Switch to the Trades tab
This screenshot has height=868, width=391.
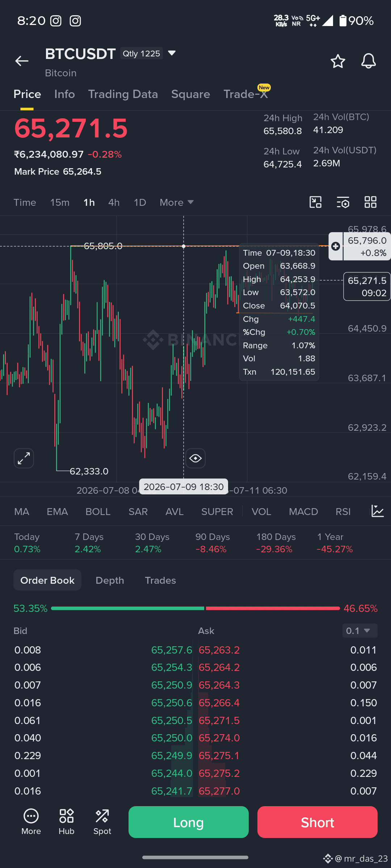160,580
